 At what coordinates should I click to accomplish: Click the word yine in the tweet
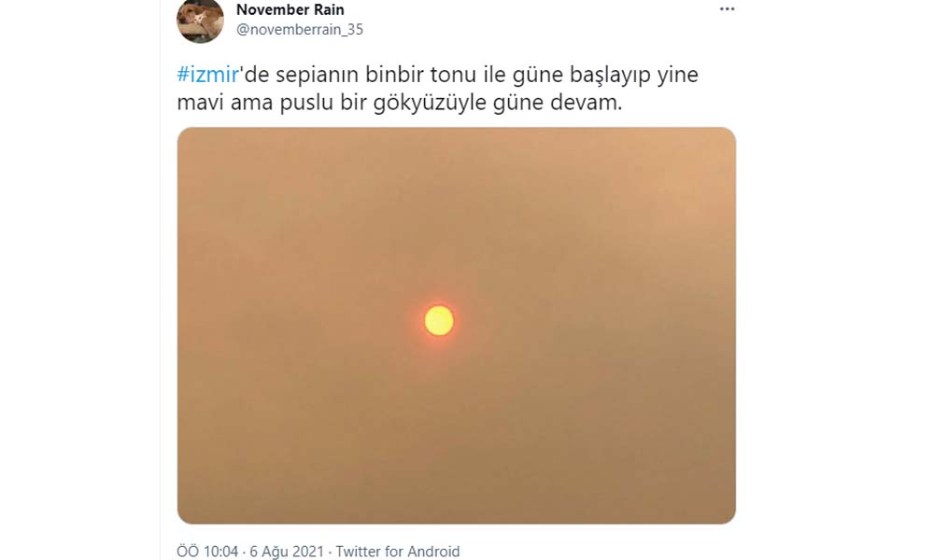677,77
